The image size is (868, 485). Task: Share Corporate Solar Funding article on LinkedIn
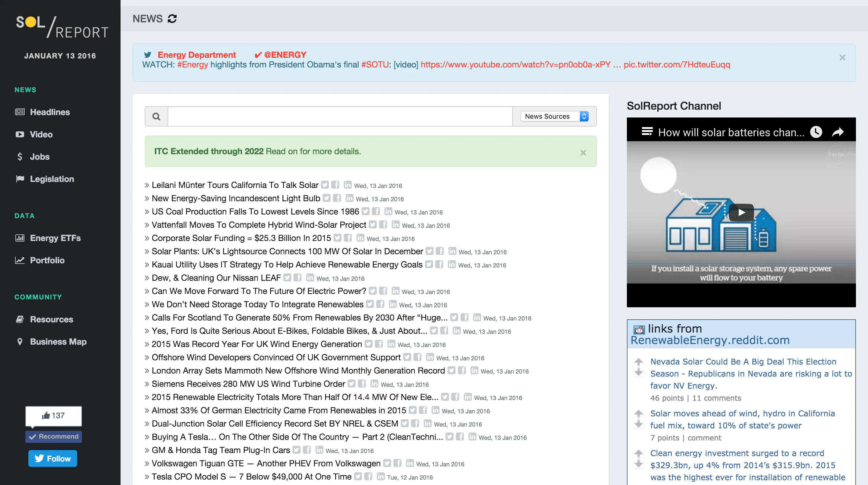click(360, 238)
